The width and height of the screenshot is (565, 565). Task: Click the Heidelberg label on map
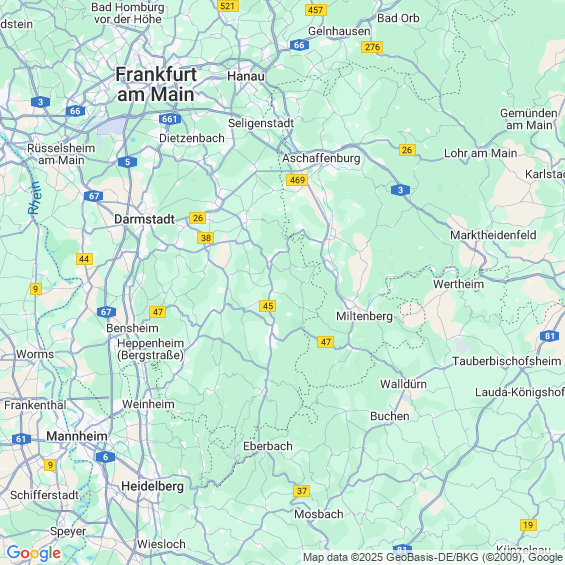(152, 486)
